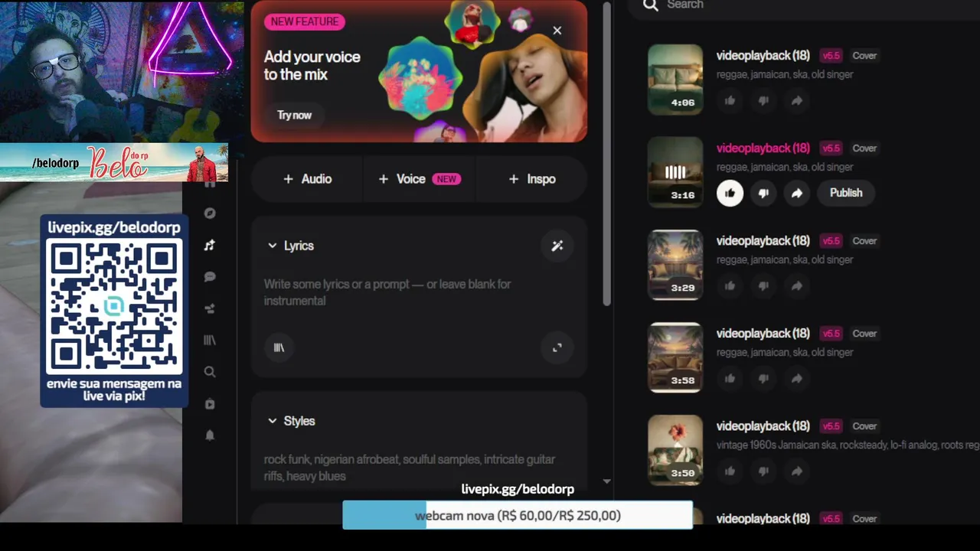The image size is (980, 551).
Task: Open title of 4:06 videoplayback(18) song
Action: coord(763,56)
